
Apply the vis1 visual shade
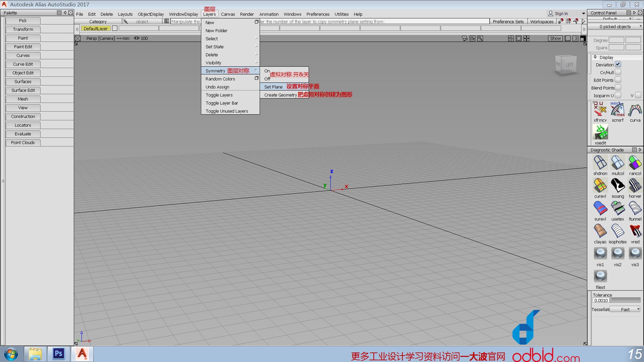click(600, 254)
